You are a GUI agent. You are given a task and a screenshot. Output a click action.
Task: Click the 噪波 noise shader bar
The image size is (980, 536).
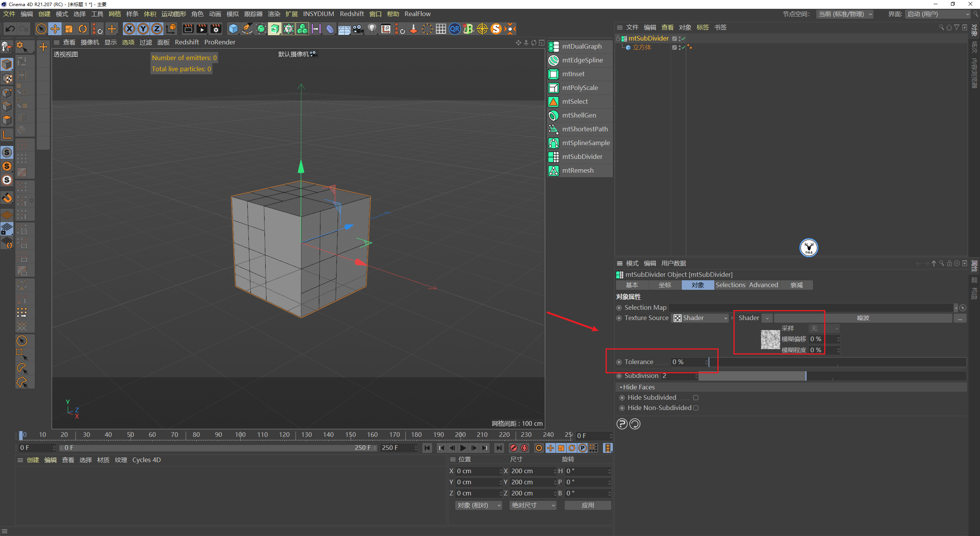[x=863, y=318]
